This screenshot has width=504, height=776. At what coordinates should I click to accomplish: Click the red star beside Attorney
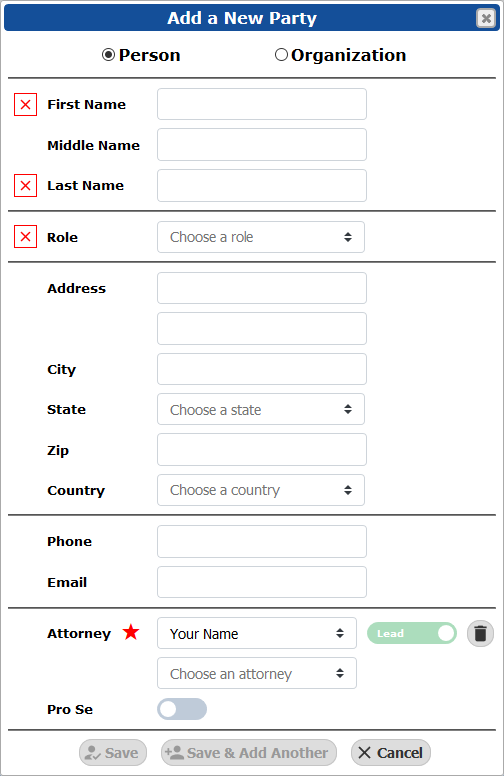[x=131, y=632]
